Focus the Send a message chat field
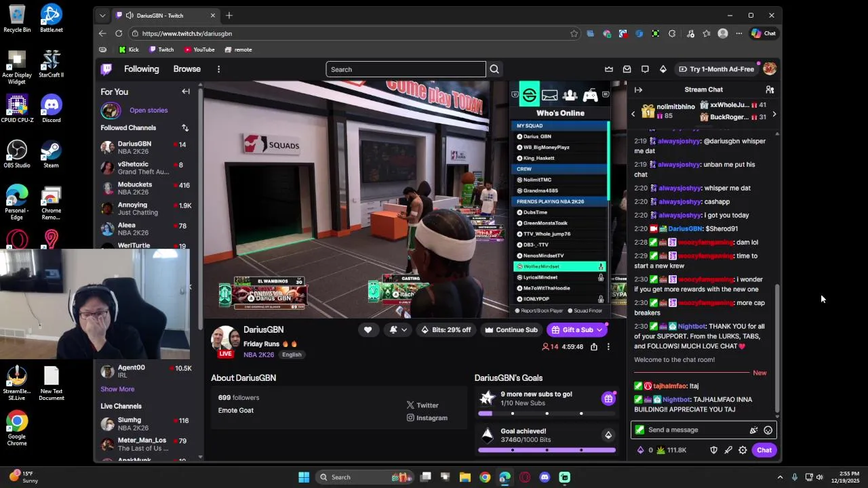The image size is (868, 488). click(x=703, y=430)
